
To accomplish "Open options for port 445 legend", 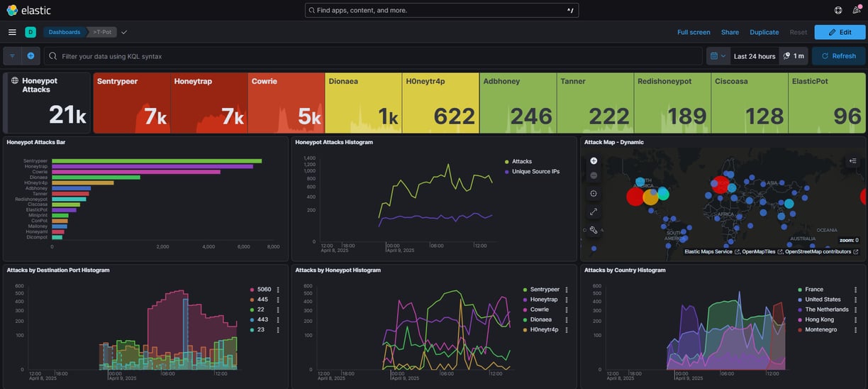I will point(278,300).
